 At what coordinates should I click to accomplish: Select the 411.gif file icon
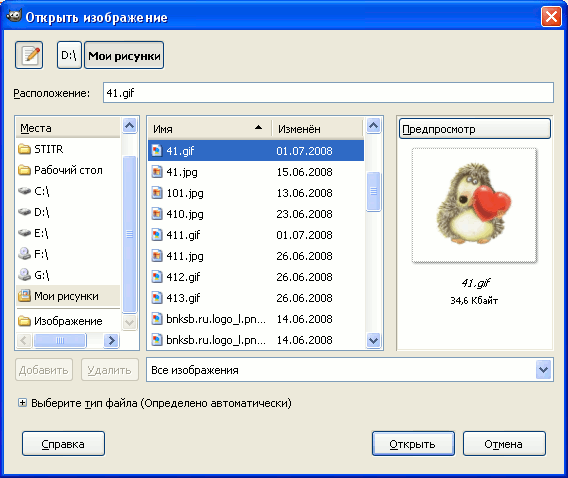click(157, 235)
